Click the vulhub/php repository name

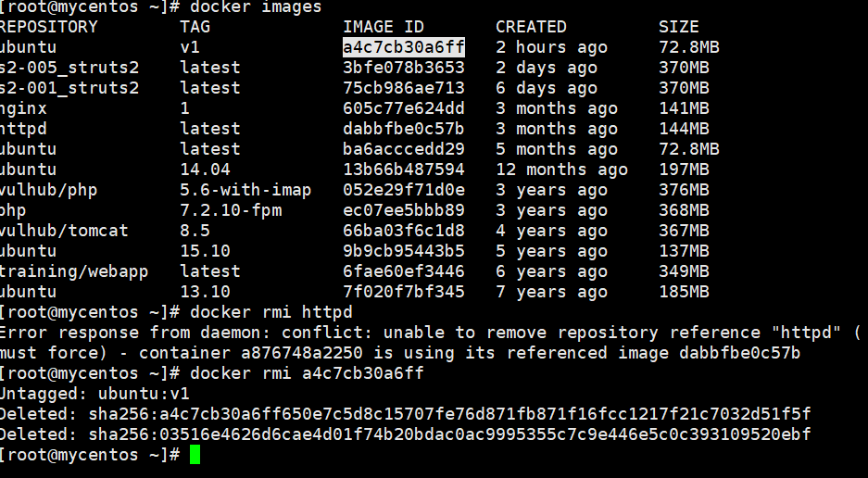49,190
